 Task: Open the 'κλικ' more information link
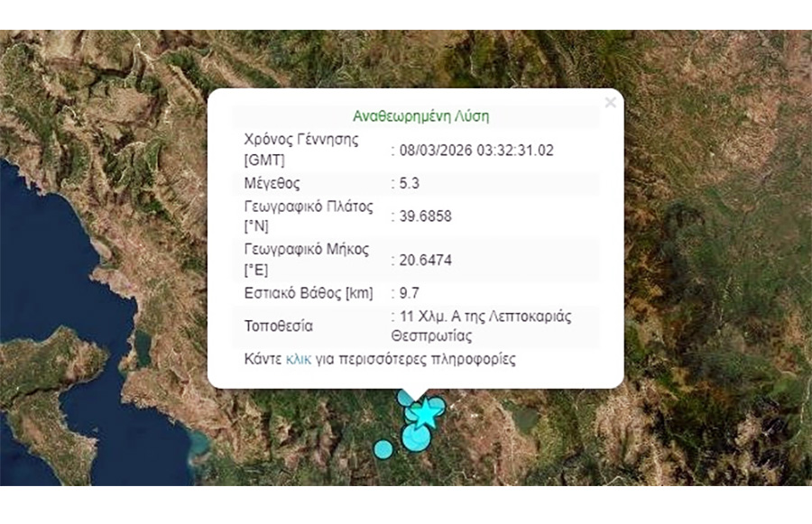298,359
